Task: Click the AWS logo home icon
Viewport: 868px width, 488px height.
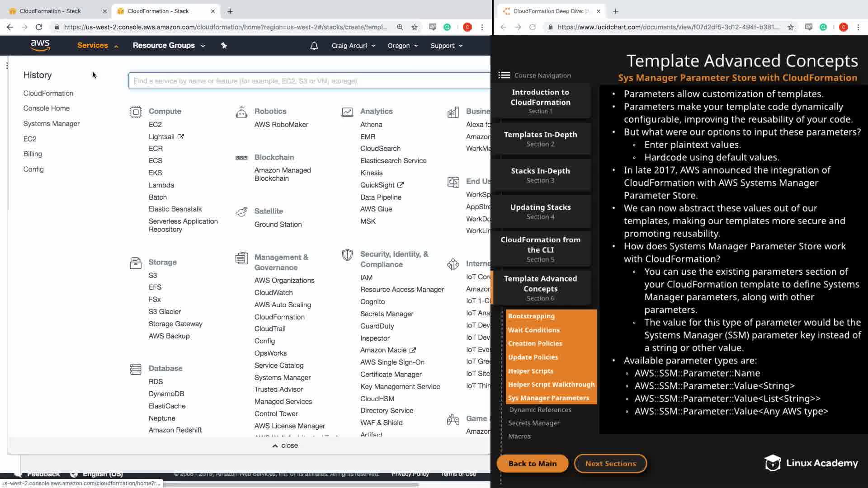Action: coord(40,45)
